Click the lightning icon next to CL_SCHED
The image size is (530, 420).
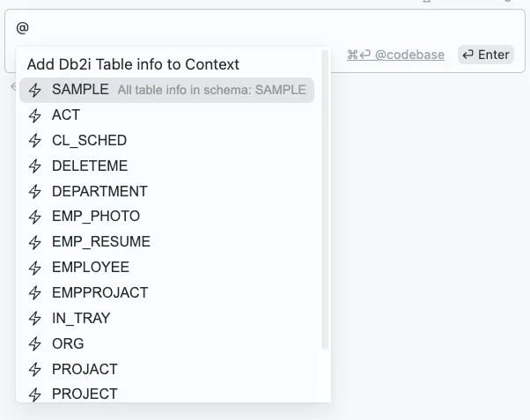[x=35, y=141]
